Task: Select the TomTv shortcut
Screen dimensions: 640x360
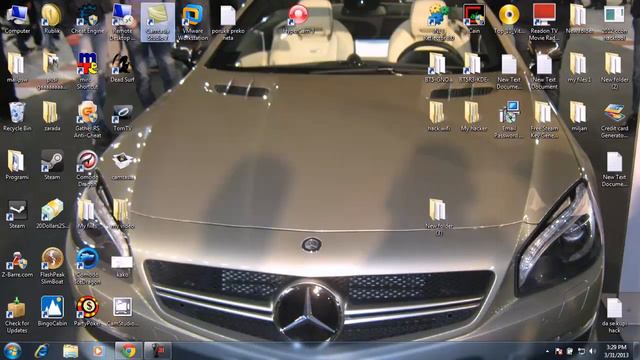Action: 122,116
